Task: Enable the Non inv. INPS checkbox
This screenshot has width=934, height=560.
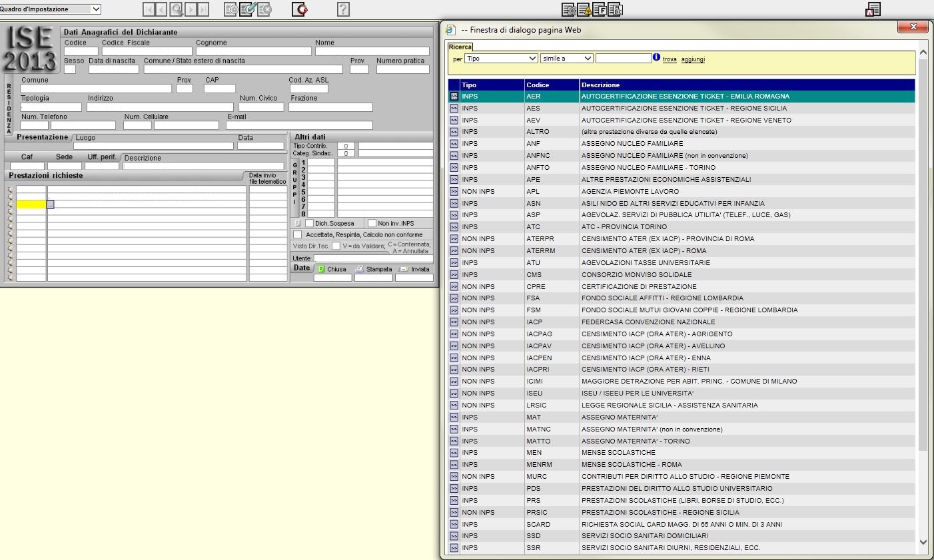Action: (372, 223)
